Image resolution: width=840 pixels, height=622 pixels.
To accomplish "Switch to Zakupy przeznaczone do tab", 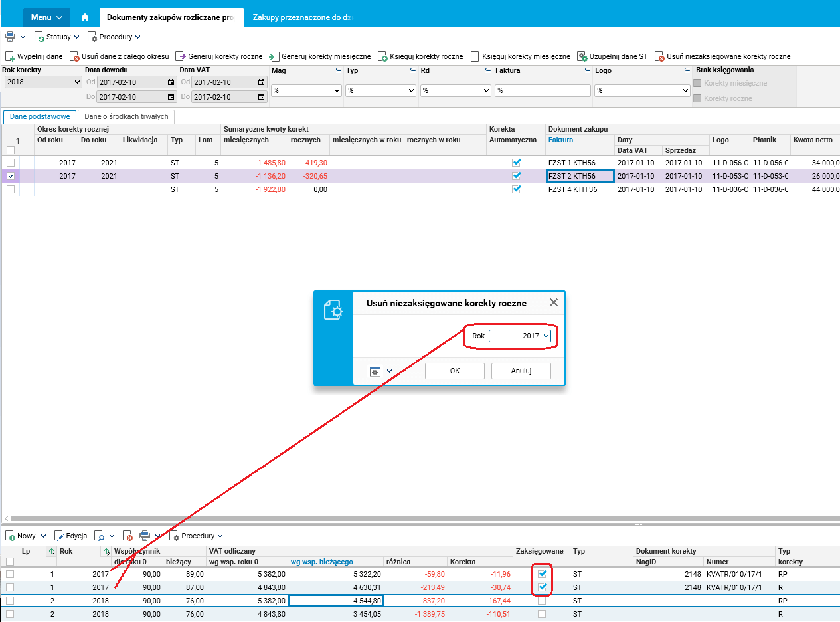I will pos(302,17).
